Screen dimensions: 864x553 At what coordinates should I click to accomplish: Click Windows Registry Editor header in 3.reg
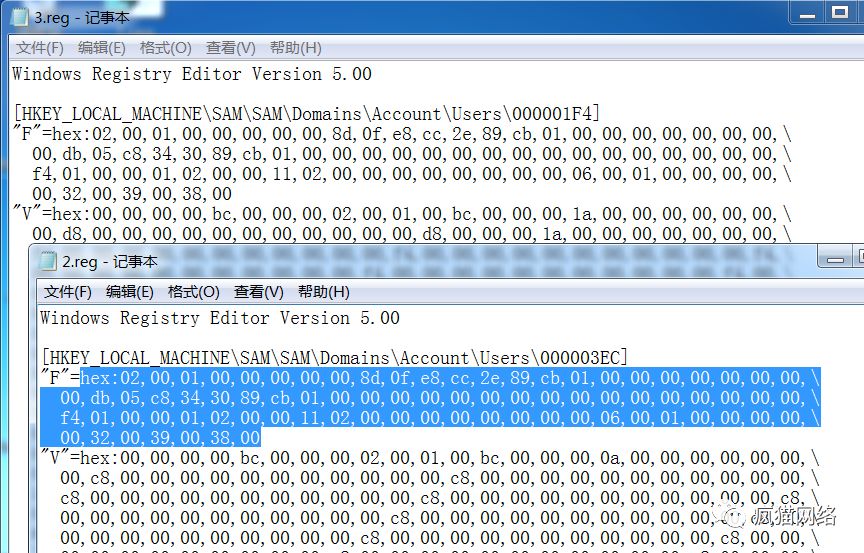(192, 74)
